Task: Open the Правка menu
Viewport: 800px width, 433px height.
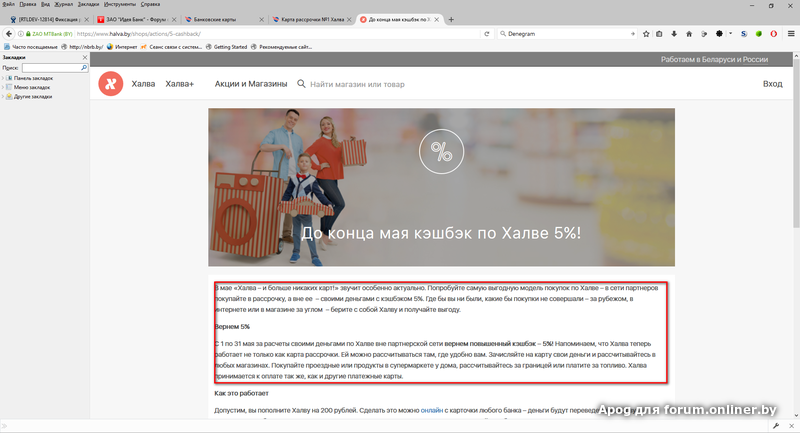Action: tap(28, 4)
